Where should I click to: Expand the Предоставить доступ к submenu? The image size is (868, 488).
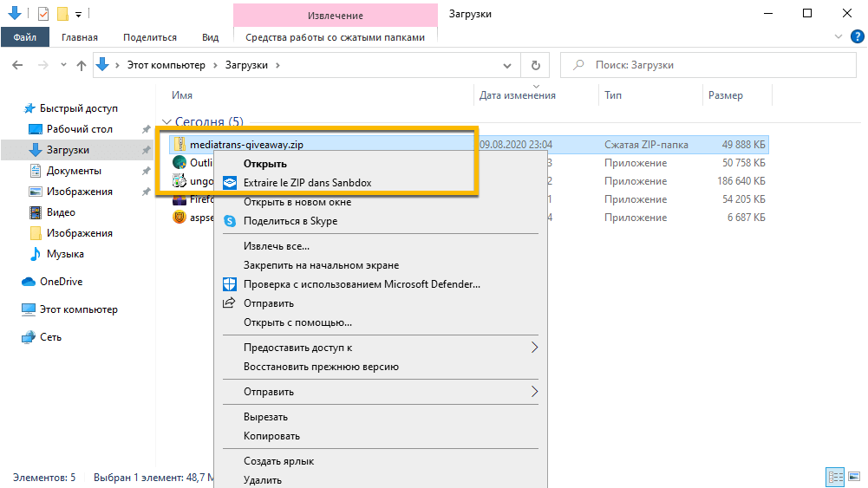point(534,348)
